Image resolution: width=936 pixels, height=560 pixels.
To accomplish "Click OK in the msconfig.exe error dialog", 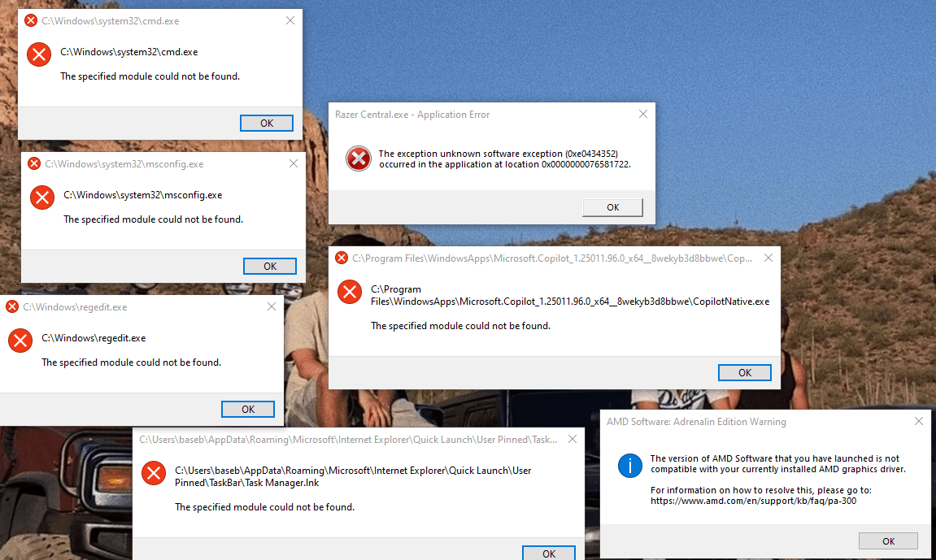I will point(270,266).
